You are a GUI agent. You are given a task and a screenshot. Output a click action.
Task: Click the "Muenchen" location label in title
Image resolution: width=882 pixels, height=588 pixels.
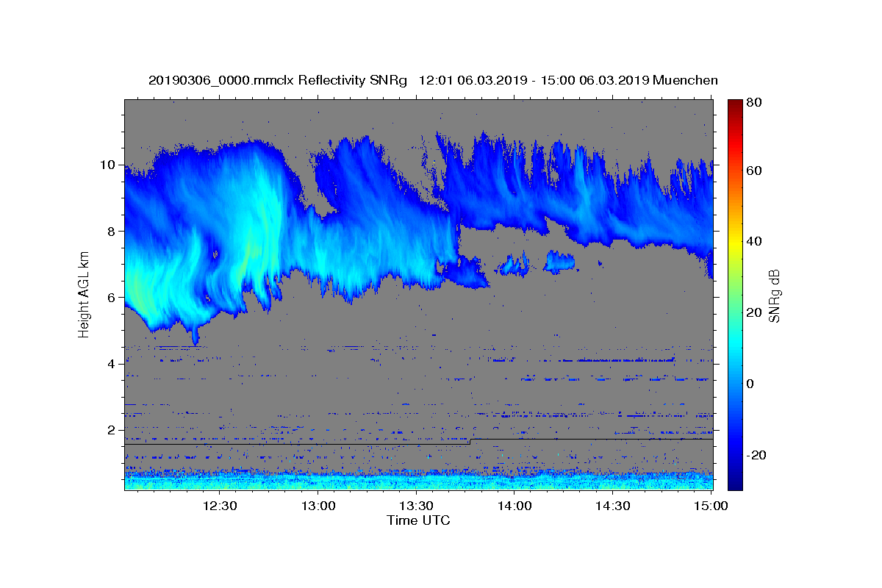(685, 80)
